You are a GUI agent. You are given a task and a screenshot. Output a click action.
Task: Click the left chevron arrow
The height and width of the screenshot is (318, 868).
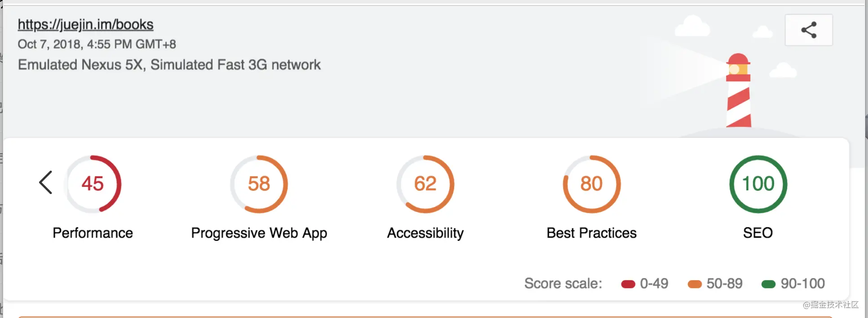click(x=46, y=182)
